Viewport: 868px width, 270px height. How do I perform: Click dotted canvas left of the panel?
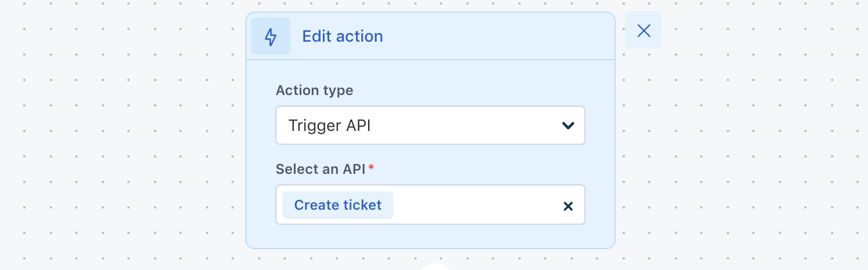coord(122,133)
